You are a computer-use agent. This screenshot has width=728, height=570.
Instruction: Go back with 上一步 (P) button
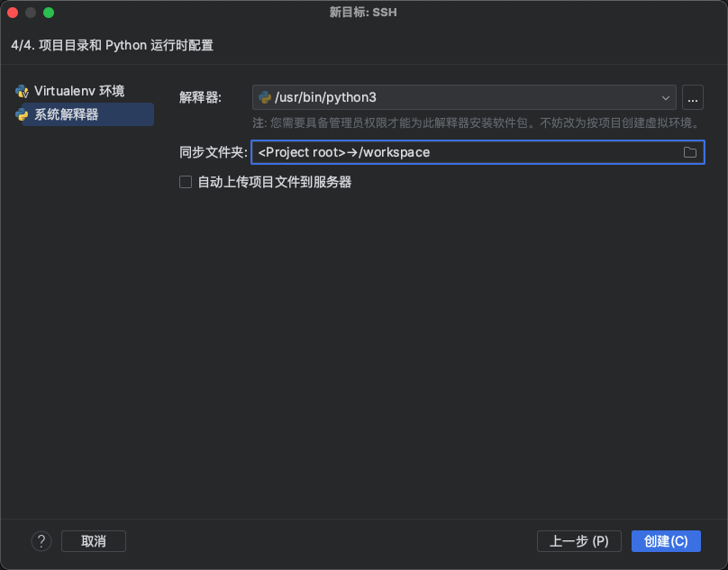[579, 541]
